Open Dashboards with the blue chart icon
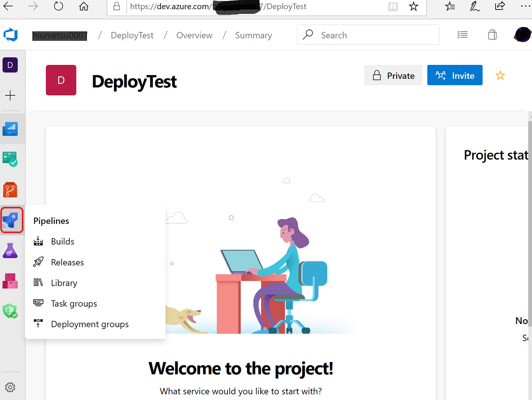 tap(10, 129)
